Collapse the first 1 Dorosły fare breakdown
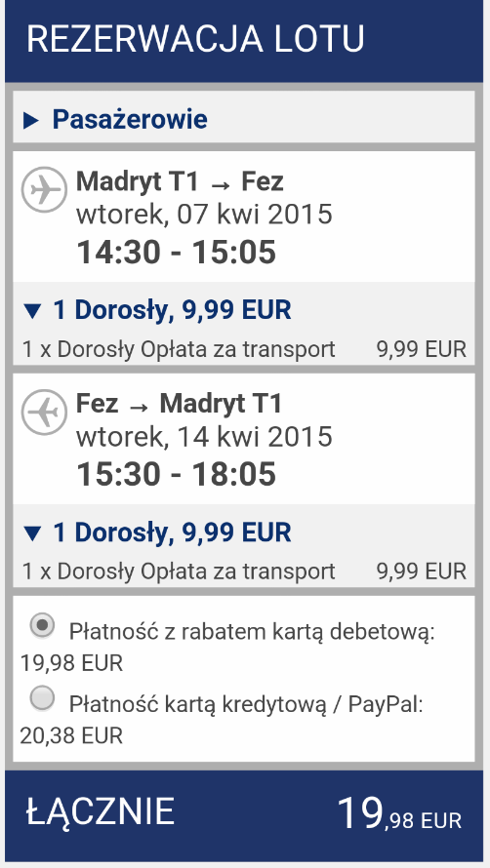The image size is (490, 868). tap(33, 312)
